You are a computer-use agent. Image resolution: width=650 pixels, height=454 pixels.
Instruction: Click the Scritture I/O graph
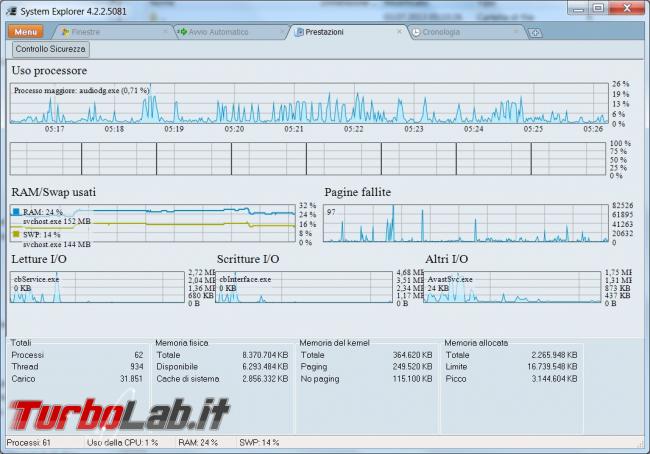(x=304, y=287)
